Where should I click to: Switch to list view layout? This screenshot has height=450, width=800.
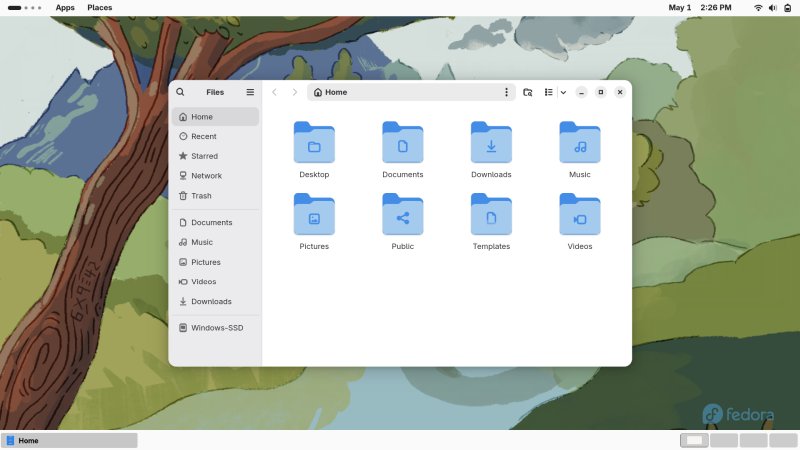pos(548,92)
